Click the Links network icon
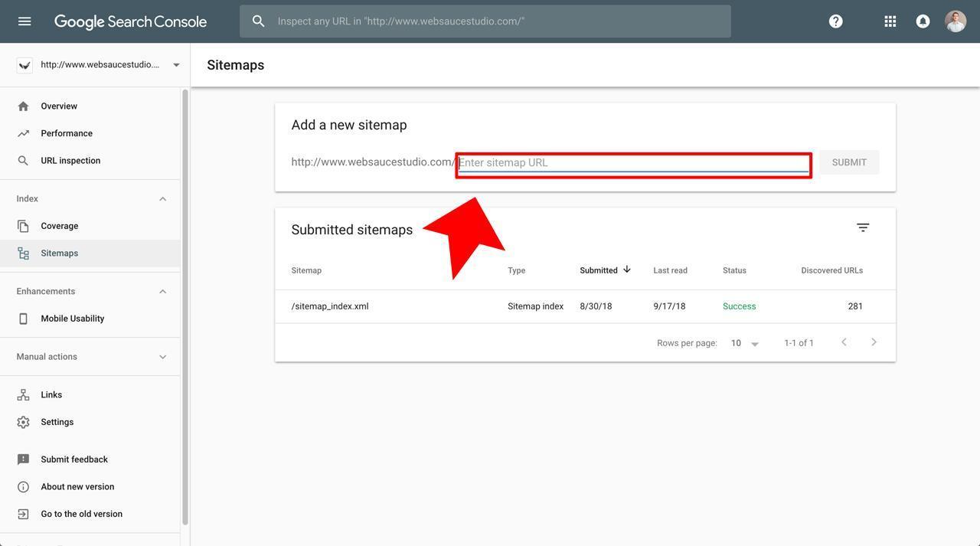 [x=23, y=395]
